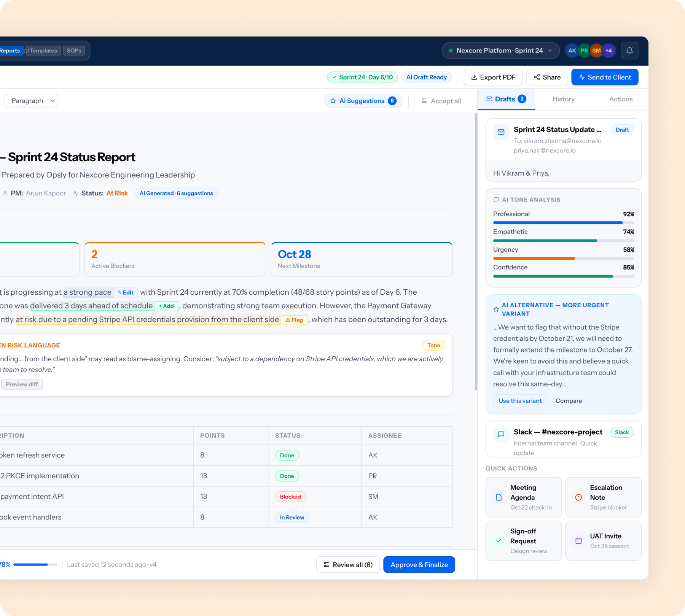
Task: Switch to the Actions tab
Action: pos(621,99)
